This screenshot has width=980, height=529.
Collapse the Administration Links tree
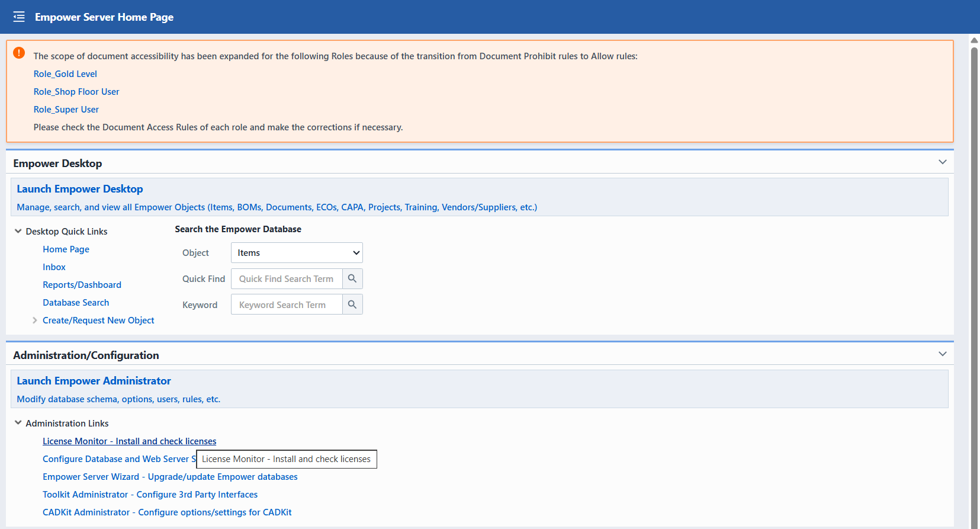pyautogui.click(x=18, y=423)
